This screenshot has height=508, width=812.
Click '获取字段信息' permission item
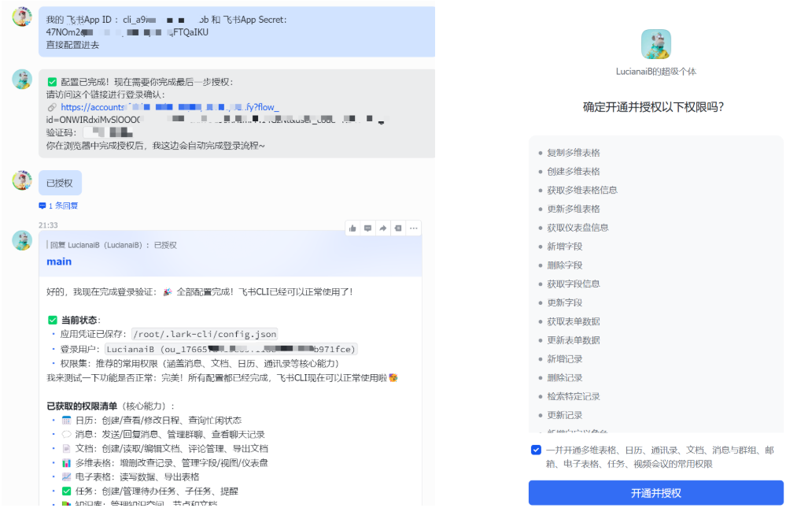coord(574,284)
